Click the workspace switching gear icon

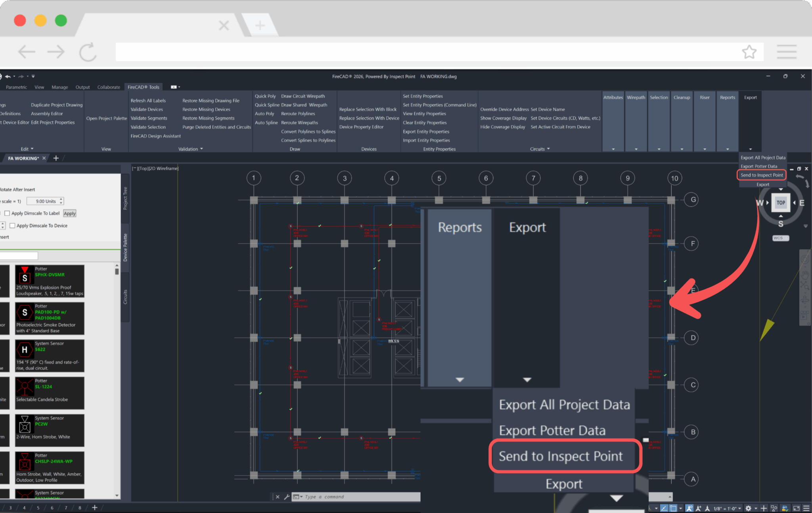point(748,508)
